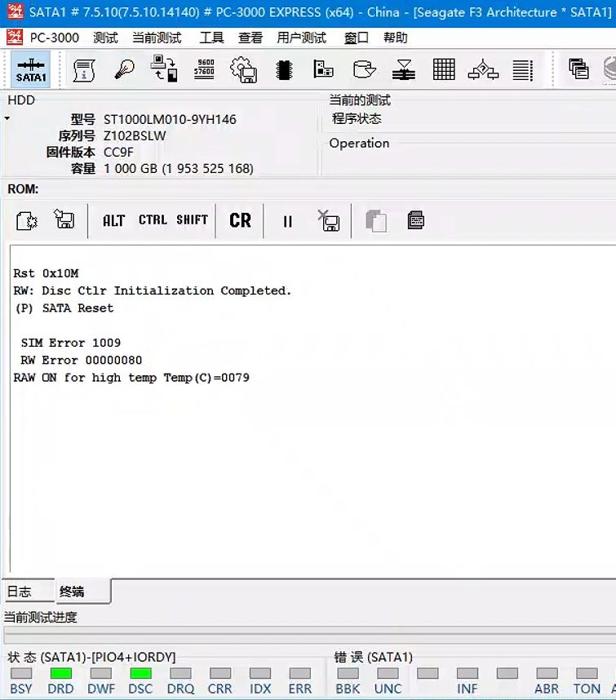This screenshot has height=700, width=616.
Task: Click the stacked windows toolbar icon
Action: 578,69
